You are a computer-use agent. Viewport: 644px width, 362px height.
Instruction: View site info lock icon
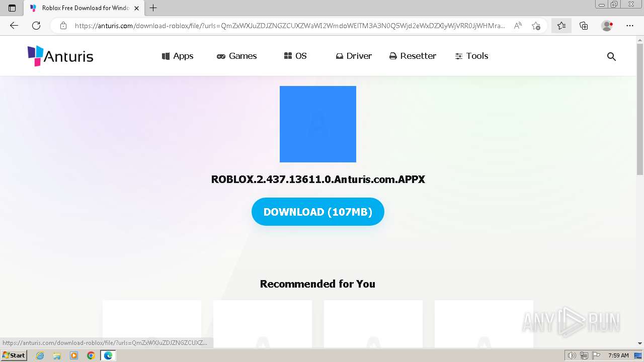tap(63, 26)
